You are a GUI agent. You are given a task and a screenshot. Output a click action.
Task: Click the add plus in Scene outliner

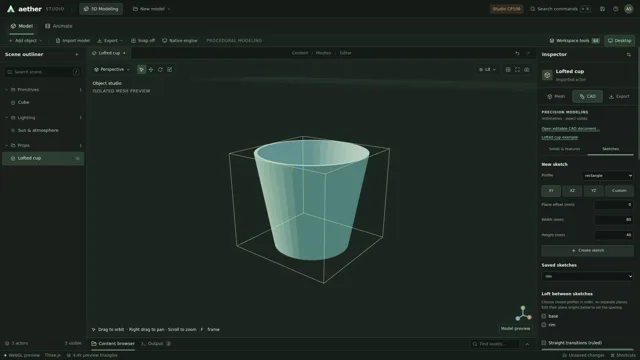(x=77, y=54)
